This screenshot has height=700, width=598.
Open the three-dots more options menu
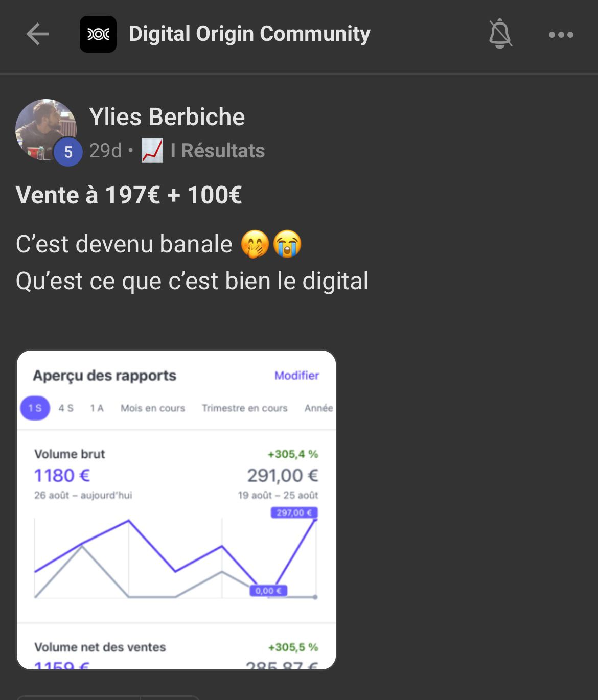561,35
